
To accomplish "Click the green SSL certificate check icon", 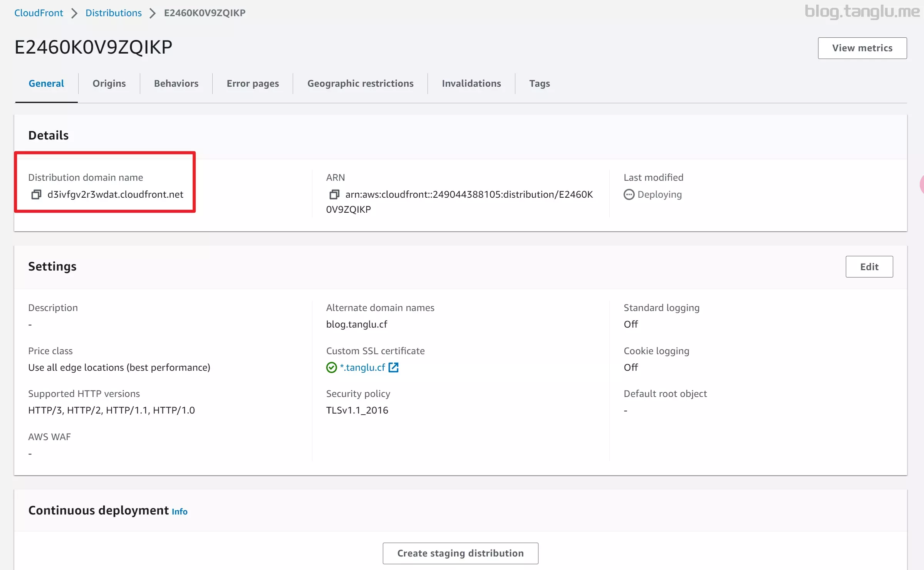I will pyautogui.click(x=331, y=367).
